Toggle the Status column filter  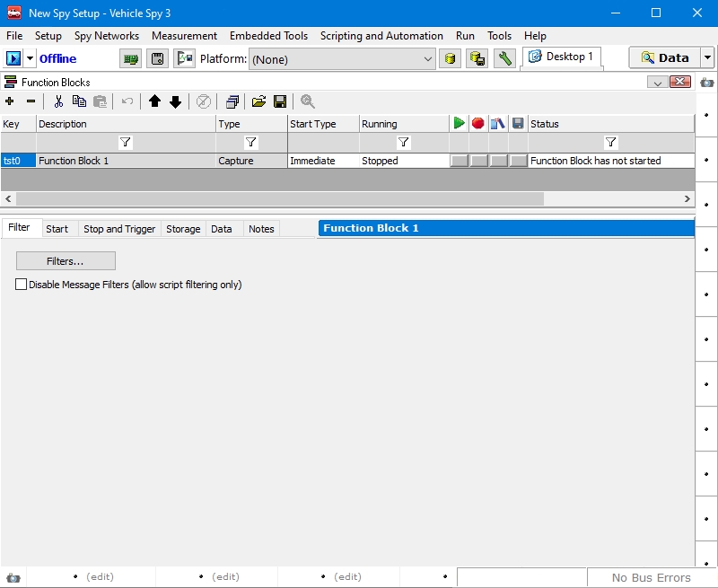click(x=610, y=143)
